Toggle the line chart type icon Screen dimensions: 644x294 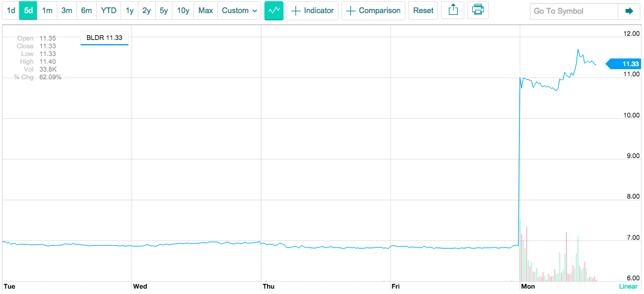coord(274,11)
